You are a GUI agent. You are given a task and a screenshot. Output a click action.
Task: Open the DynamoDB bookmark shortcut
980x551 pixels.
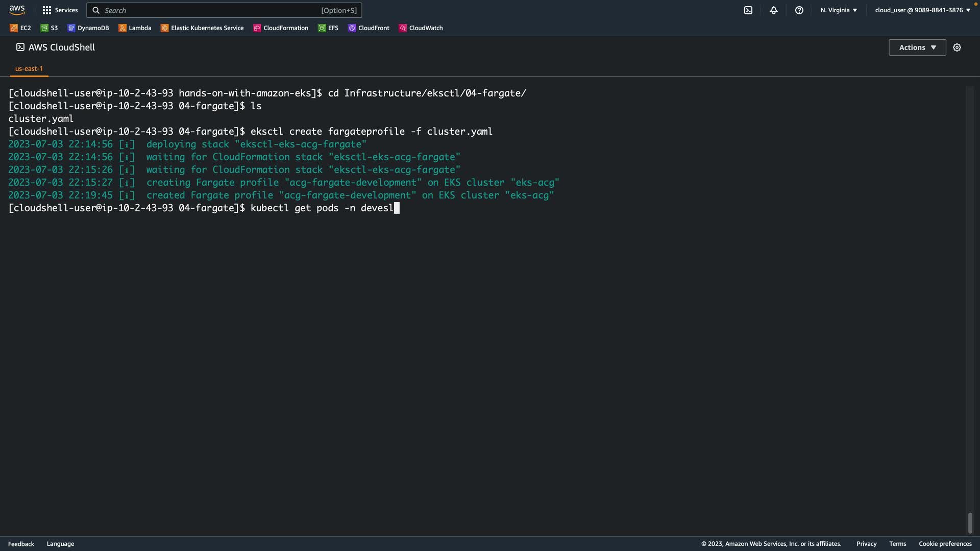[88, 28]
